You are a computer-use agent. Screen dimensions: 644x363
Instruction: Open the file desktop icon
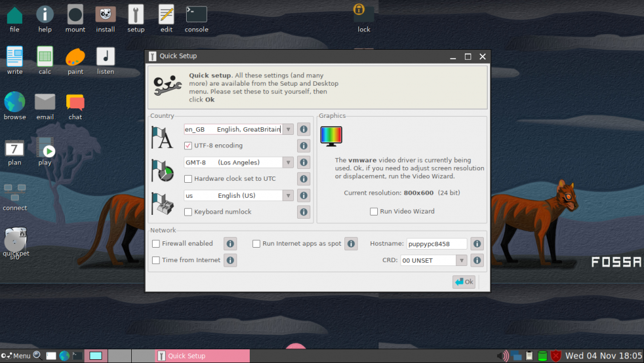pos(15,18)
